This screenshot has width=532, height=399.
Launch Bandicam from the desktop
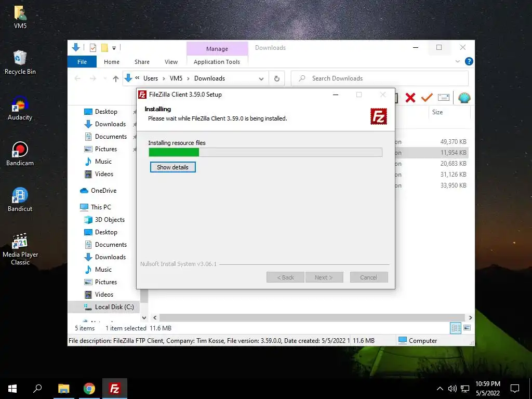click(20, 154)
